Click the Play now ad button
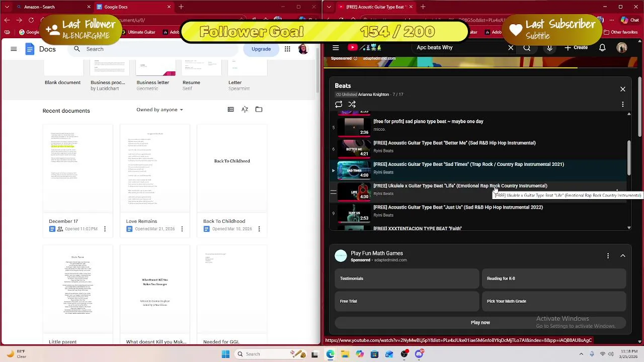Image resolution: width=644 pixels, height=362 pixels. pos(480,323)
